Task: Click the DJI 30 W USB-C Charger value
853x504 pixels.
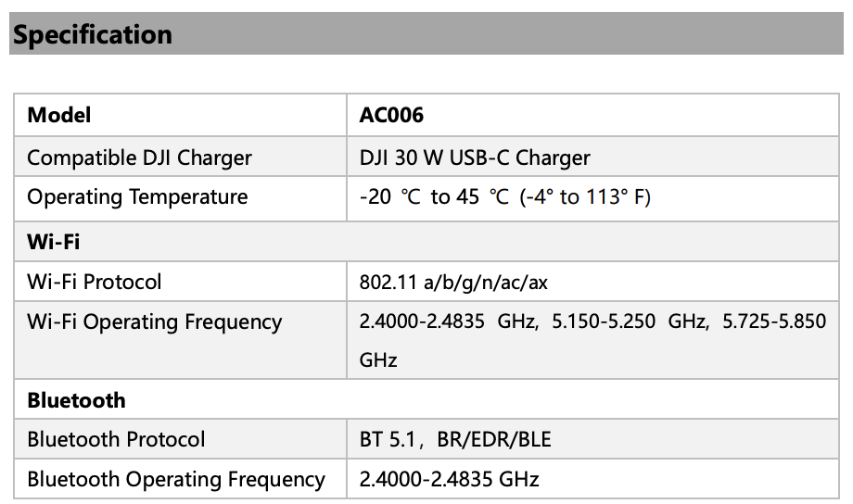Action: pos(475,157)
